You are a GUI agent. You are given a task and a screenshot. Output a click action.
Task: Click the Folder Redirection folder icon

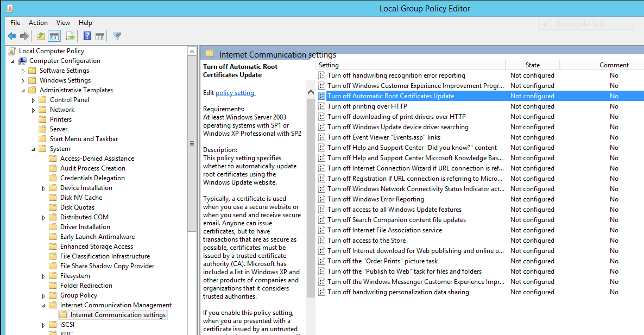pyautogui.click(x=53, y=286)
